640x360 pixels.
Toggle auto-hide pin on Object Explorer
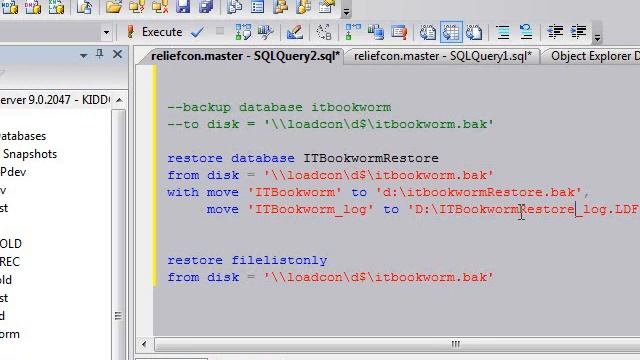click(100, 54)
